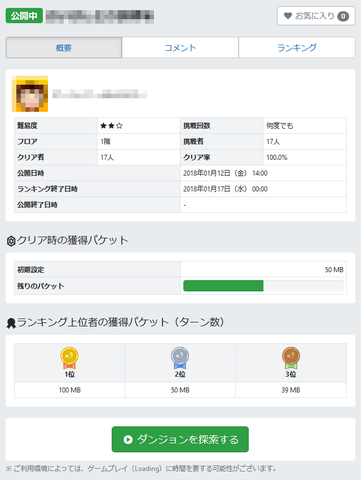Click the silver 2位 medal icon
This screenshot has width=361, height=480.
[180, 358]
